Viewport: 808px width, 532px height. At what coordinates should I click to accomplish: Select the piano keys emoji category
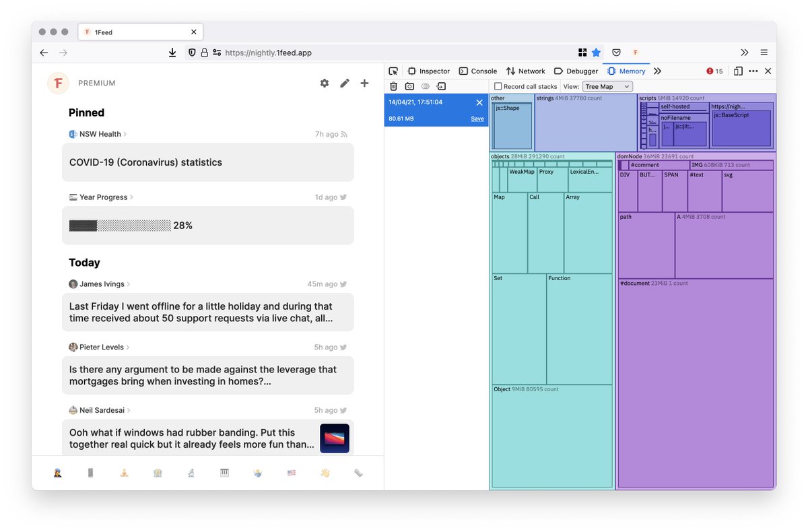225,473
